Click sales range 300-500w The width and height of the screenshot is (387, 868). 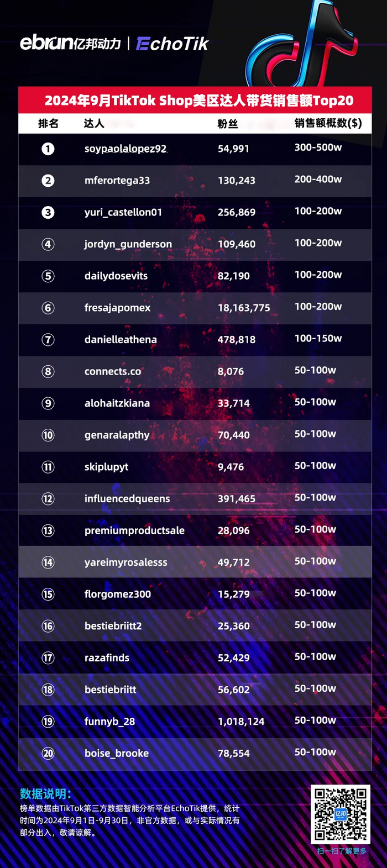[x=318, y=148]
